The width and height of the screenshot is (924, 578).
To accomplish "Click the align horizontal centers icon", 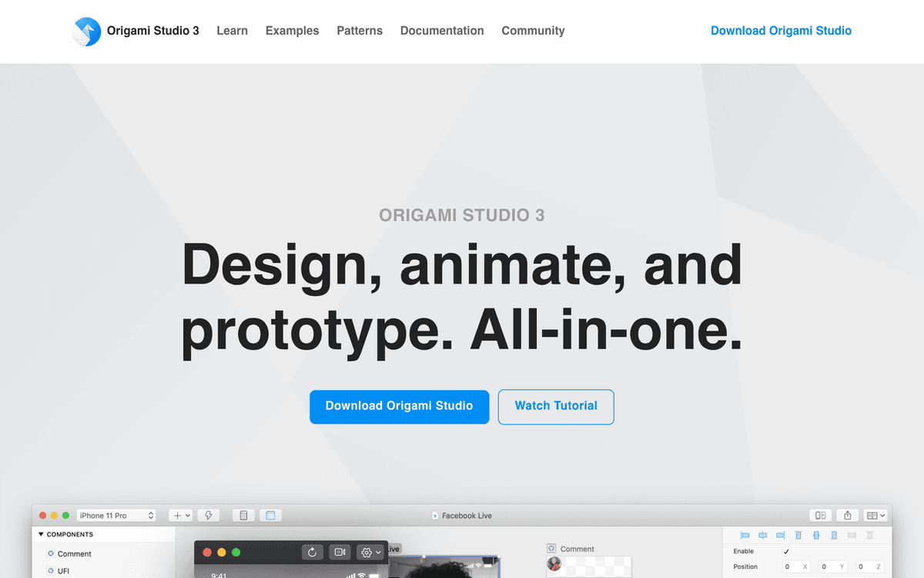I will pos(762,535).
